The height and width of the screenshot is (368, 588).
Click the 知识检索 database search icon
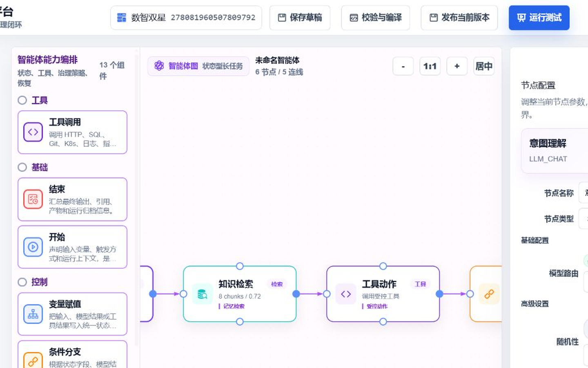(203, 294)
